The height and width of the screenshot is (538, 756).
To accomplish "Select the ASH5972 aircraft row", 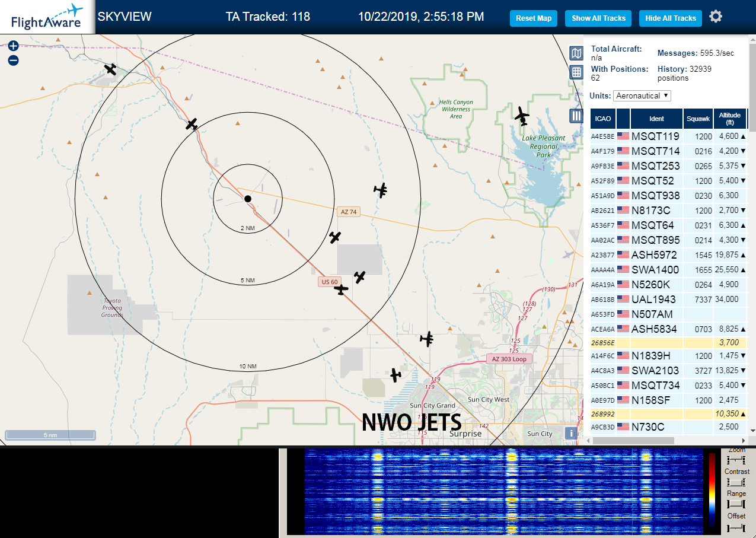I will [x=669, y=255].
